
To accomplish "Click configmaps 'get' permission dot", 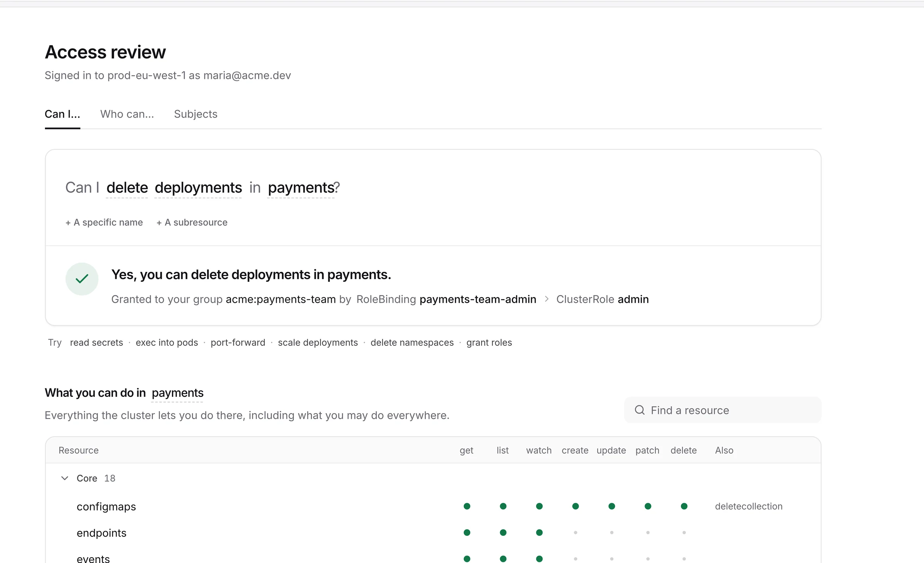I will pos(467,506).
